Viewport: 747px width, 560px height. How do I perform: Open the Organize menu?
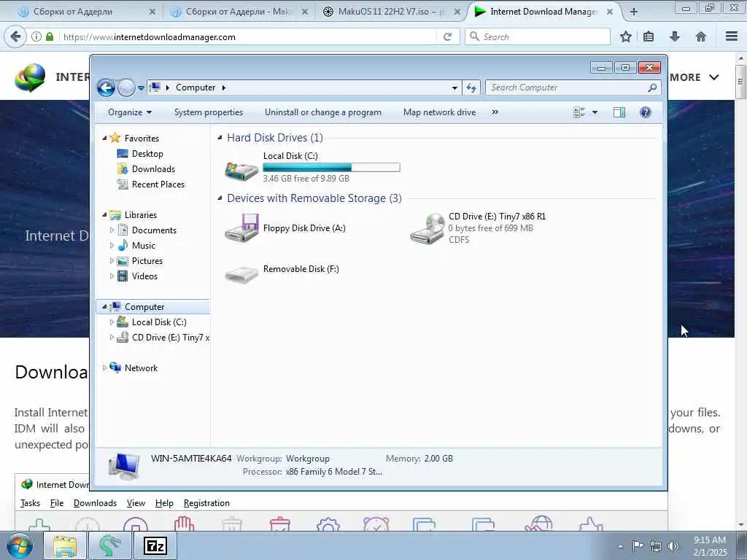[x=130, y=112]
